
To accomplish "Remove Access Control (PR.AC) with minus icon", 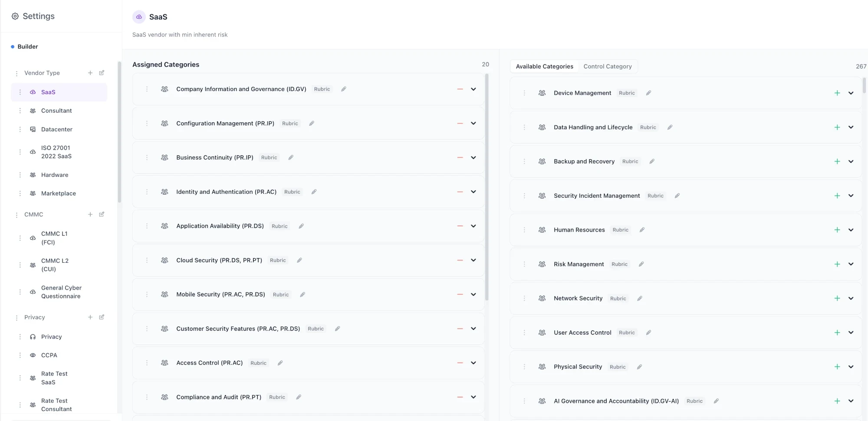I will click(460, 363).
